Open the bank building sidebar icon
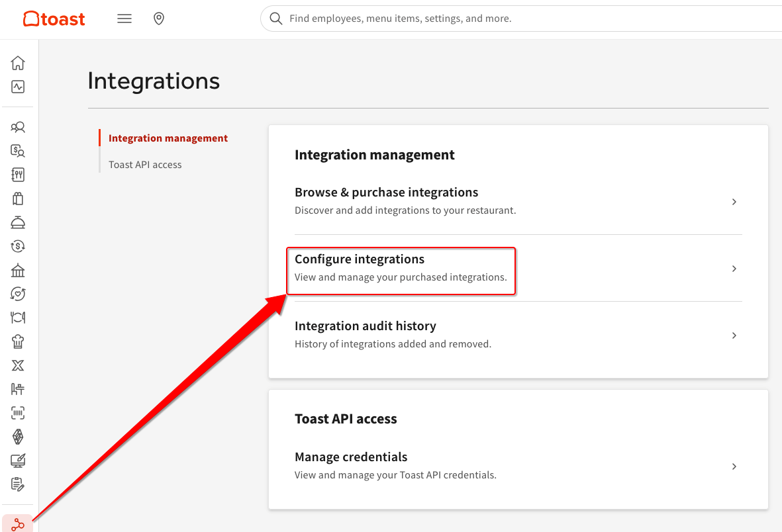782x532 pixels. pyautogui.click(x=18, y=270)
